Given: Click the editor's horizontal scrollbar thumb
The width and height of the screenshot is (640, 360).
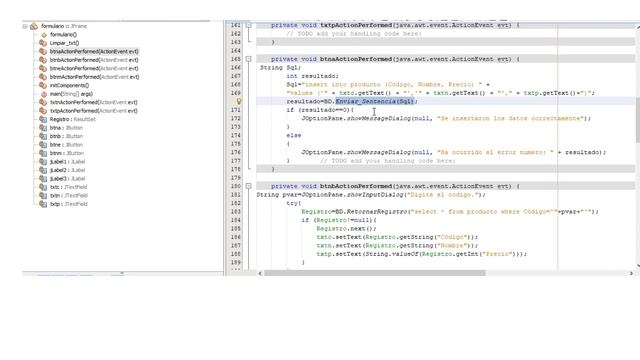Looking at the screenshot, I should 375,273.
